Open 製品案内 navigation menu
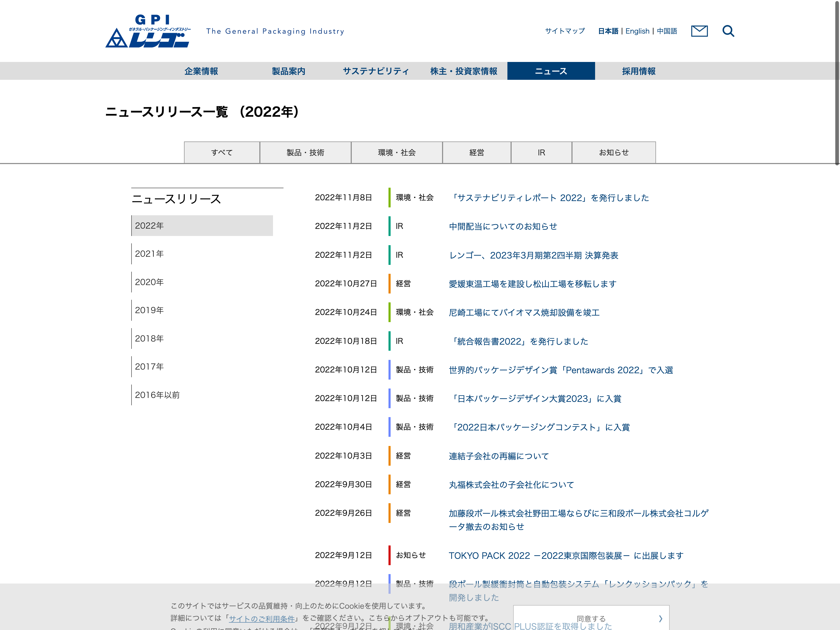840x630 pixels. pyautogui.click(x=288, y=71)
